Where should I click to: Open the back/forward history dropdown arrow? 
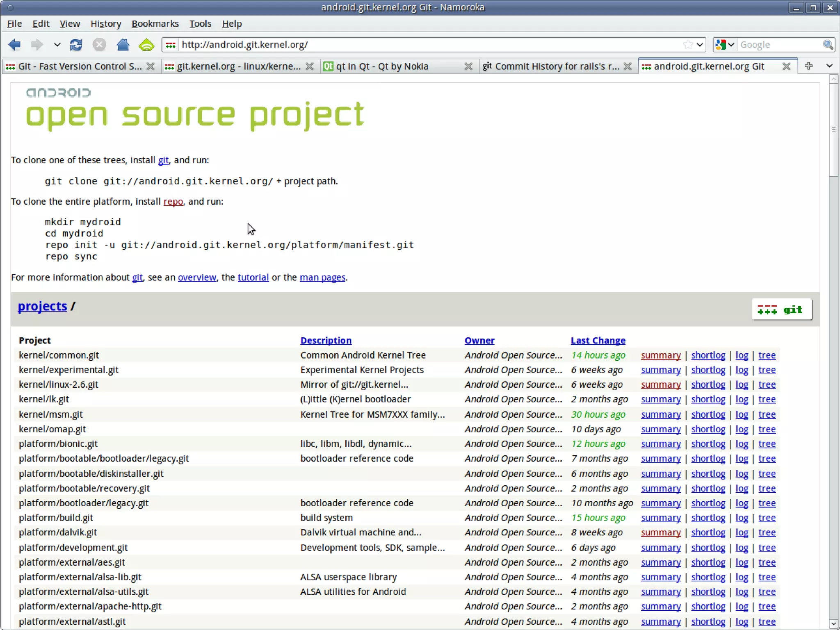[x=57, y=45]
